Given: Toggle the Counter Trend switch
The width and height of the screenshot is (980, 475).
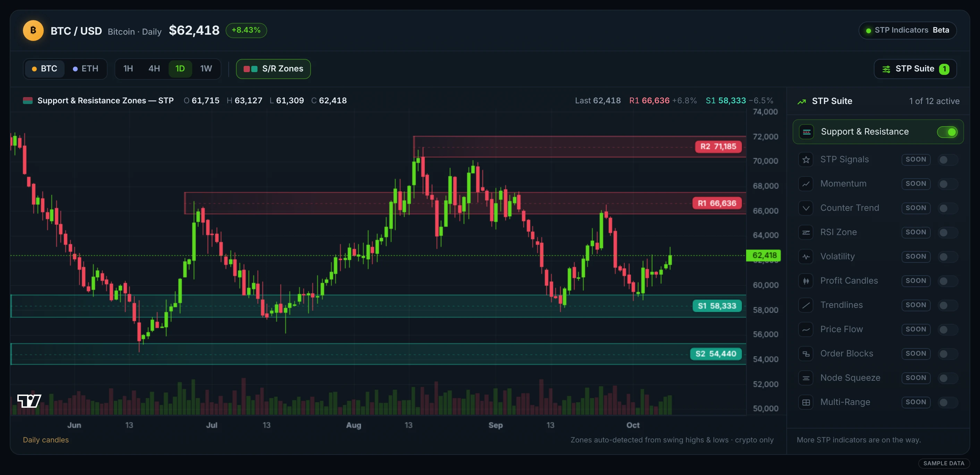Looking at the screenshot, I should pos(948,208).
